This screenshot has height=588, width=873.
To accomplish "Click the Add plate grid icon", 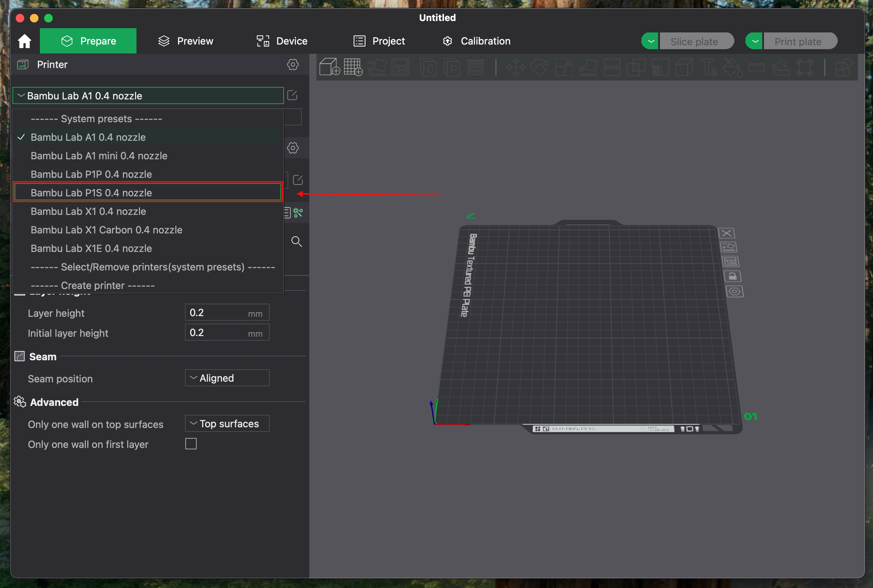I will click(x=353, y=67).
